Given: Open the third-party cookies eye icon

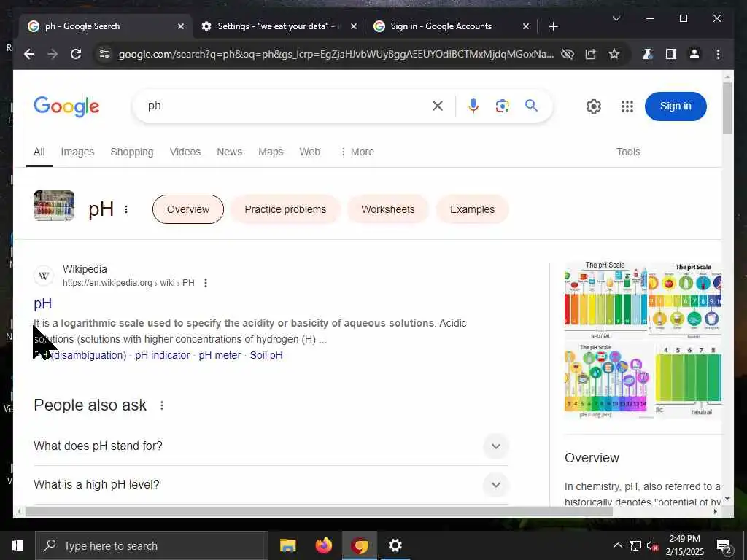Looking at the screenshot, I should tap(568, 54).
